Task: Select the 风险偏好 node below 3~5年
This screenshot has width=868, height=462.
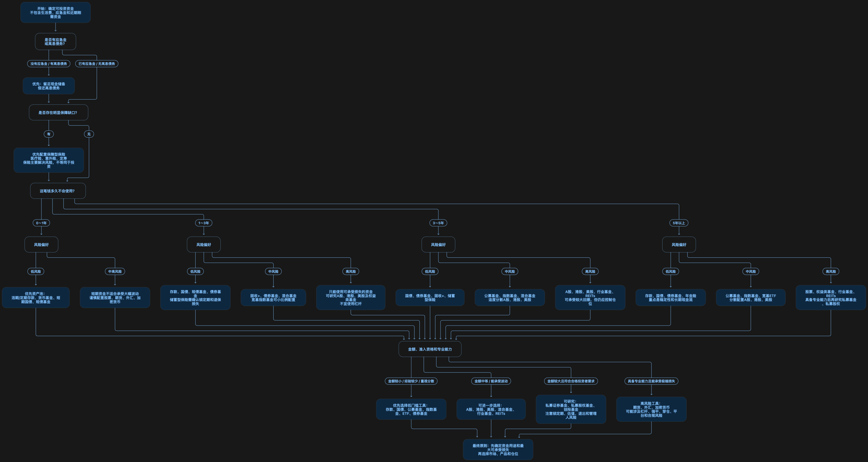Action: 438,245
